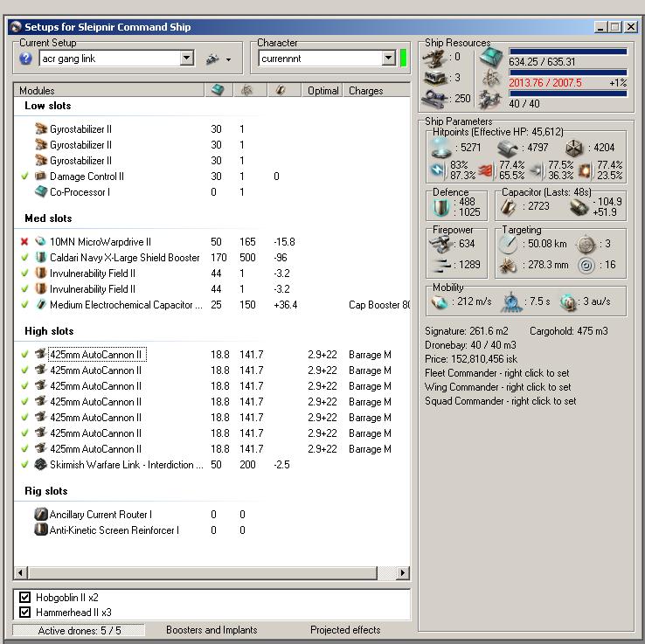
Task: Click the right arrow of horizontal scrollbar
Action: (x=403, y=572)
